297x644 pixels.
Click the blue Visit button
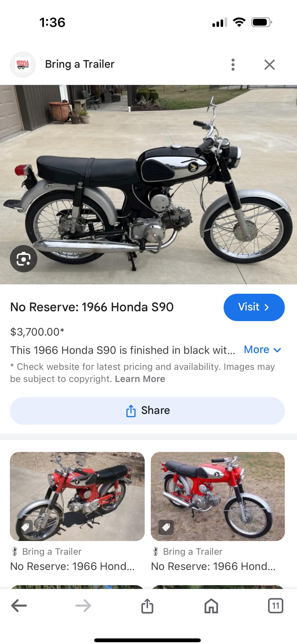tap(254, 307)
